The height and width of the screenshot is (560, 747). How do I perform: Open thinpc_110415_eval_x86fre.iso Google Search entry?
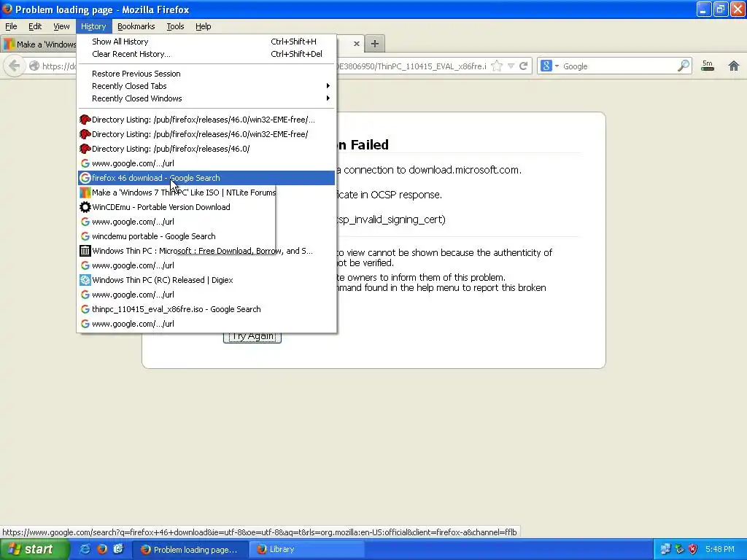click(206, 309)
